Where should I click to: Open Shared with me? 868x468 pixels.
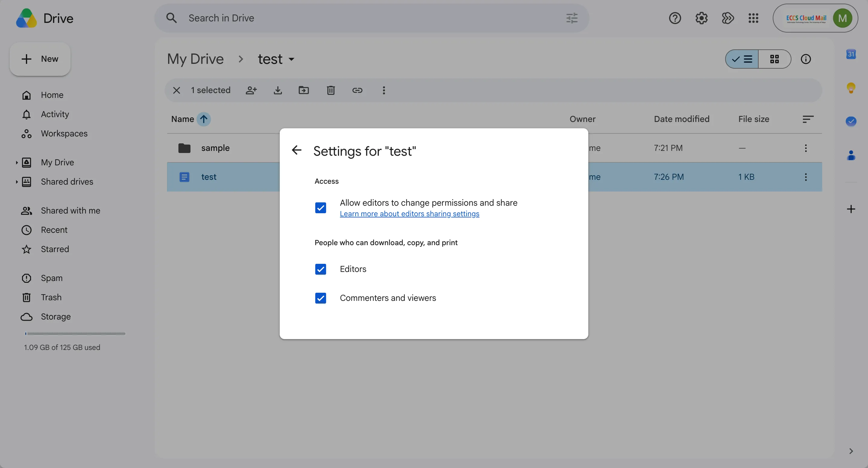71,211
